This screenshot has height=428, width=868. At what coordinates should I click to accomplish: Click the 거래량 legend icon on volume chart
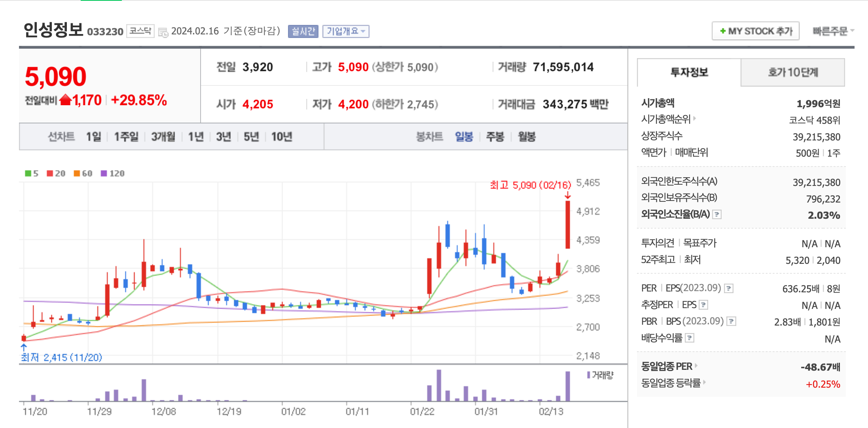589,375
